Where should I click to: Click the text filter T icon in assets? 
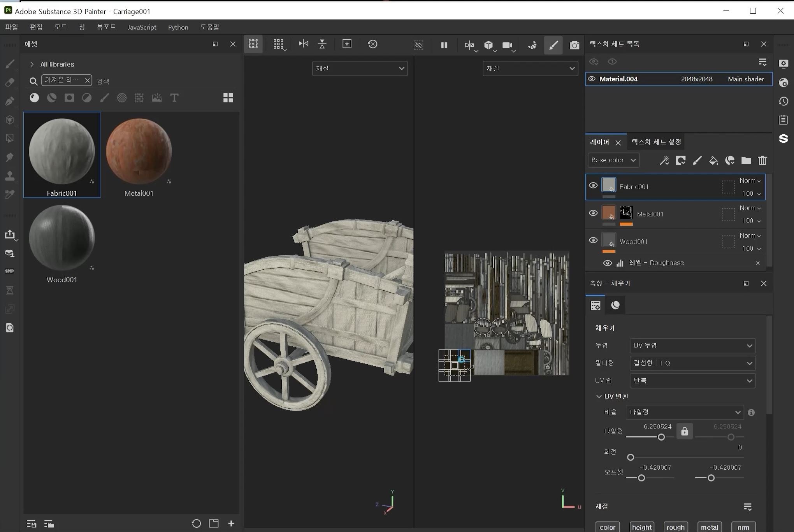click(x=174, y=98)
